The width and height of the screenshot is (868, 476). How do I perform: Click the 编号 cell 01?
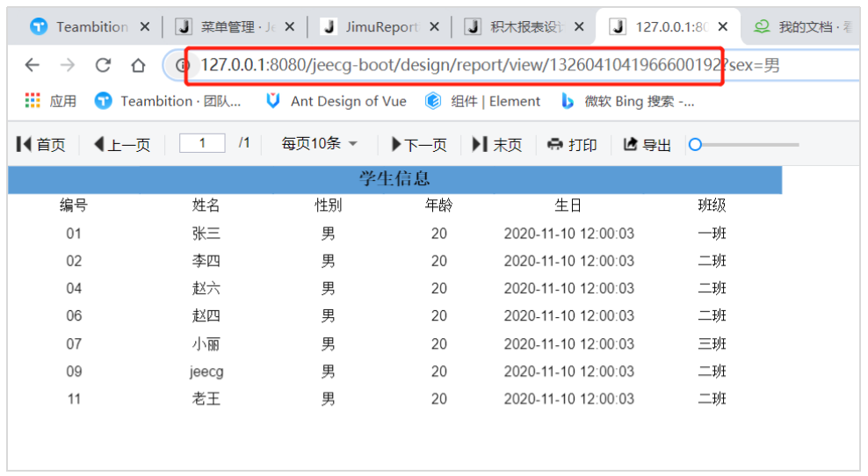coord(74,233)
